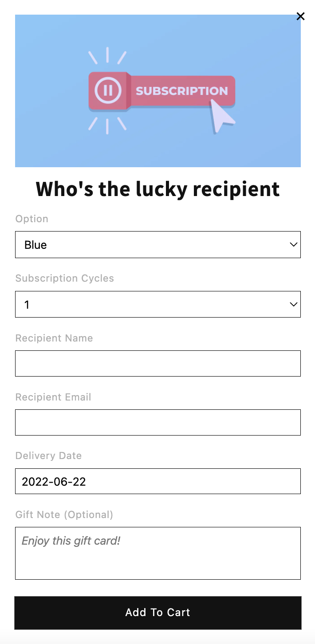Click the "Who's the lucky recipient" heading
The image size is (315, 644).
tap(157, 189)
